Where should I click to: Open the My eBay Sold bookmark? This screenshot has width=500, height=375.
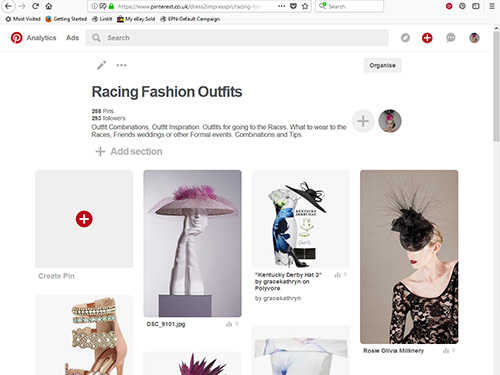click(136, 19)
